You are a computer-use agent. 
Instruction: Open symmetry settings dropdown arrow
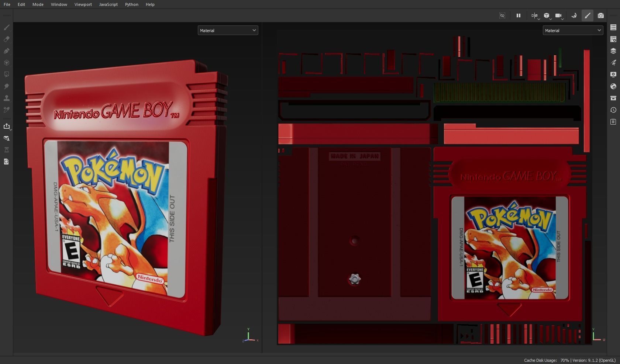coord(539,18)
